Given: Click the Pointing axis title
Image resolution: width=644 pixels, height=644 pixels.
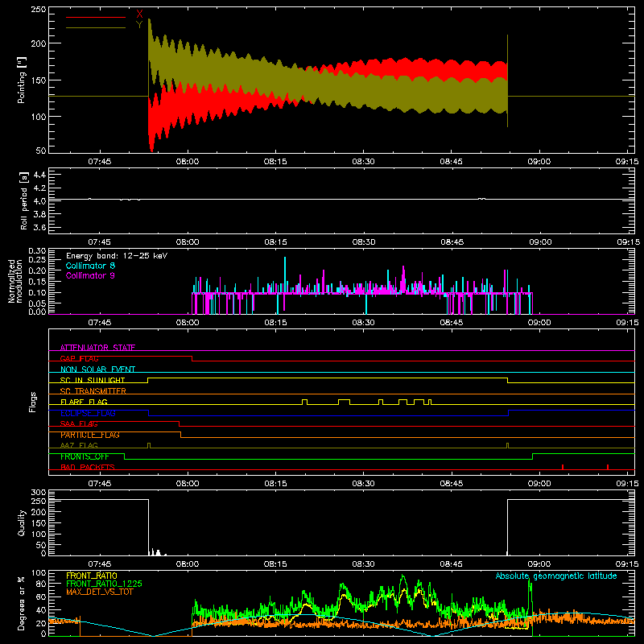Looking at the screenshot, I should (22, 80).
